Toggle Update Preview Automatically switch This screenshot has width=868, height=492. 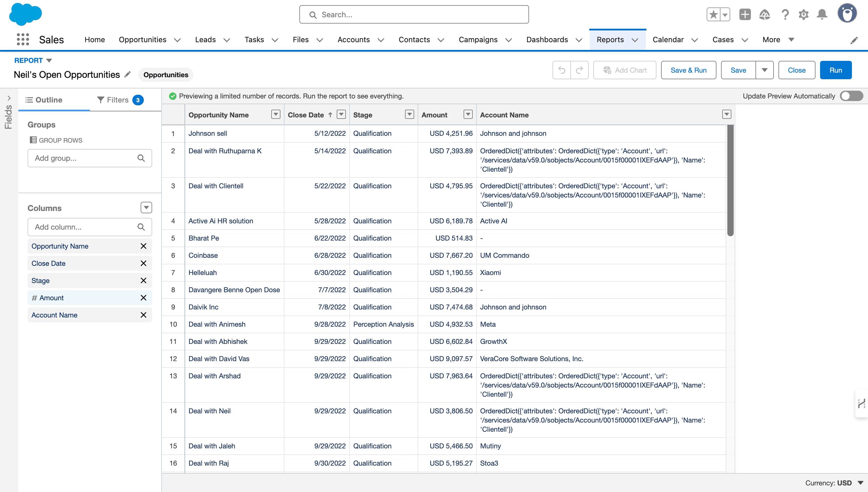coord(851,96)
